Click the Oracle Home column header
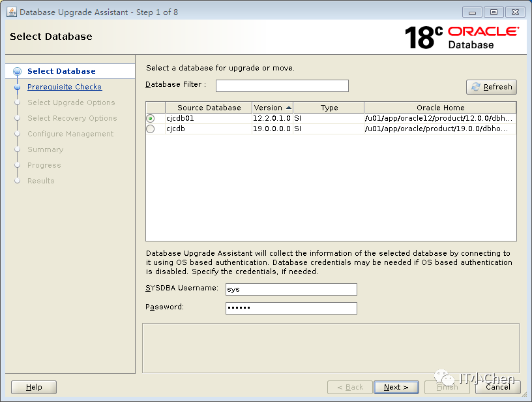 click(440, 108)
